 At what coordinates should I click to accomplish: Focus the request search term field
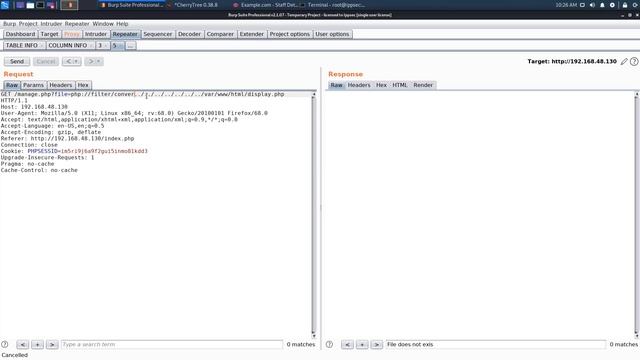point(172,344)
